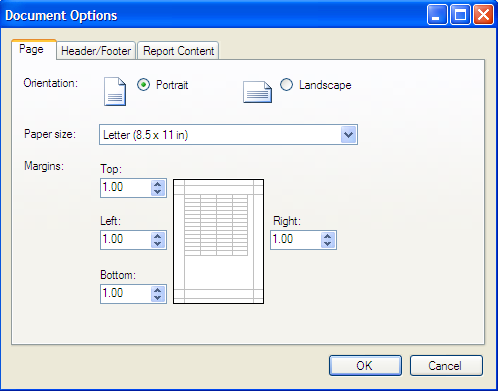Select the Portrait radio button
This screenshot has height=391, width=498.
coord(143,85)
